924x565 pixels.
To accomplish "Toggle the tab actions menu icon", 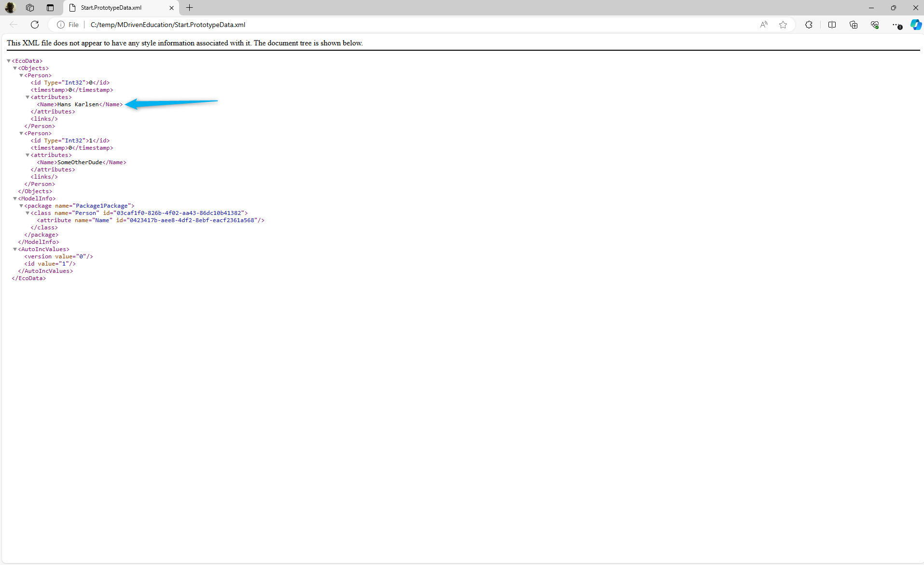I will [x=50, y=8].
